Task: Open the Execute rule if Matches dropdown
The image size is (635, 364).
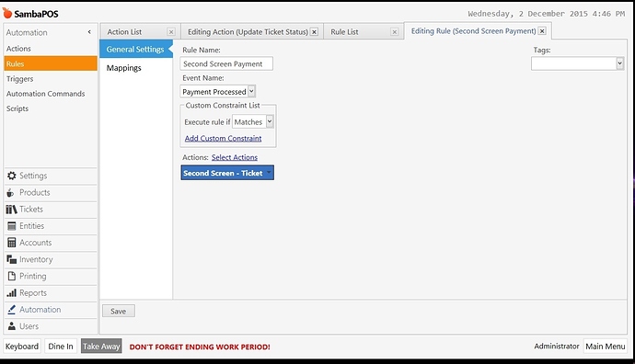Action: point(270,121)
